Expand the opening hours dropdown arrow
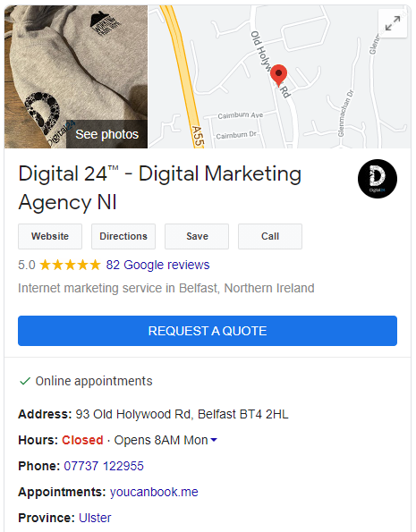 (x=214, y=440)
